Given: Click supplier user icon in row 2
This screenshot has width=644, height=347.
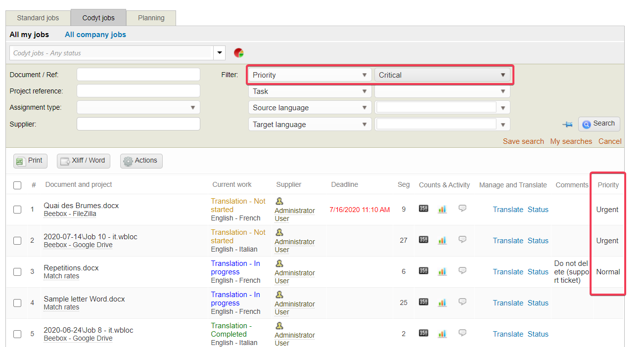Looking at the screenshot, I should 279,232.
